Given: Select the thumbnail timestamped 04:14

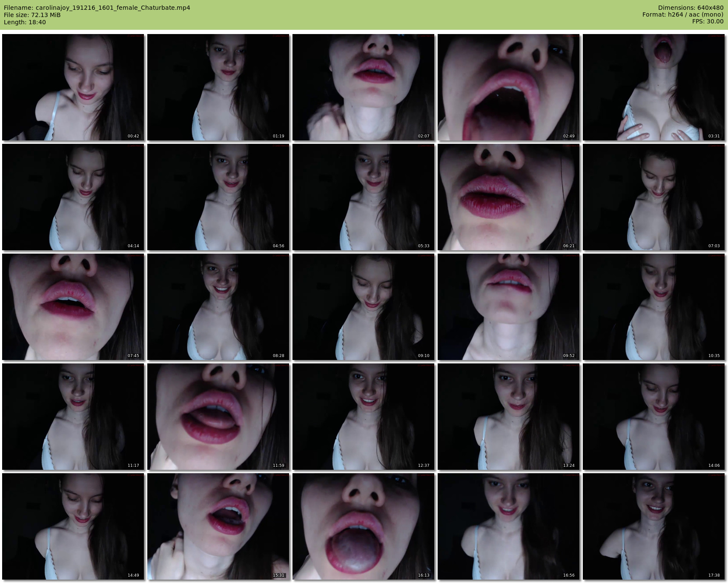Looking at the screenshot, I should [x=73, y=197].
